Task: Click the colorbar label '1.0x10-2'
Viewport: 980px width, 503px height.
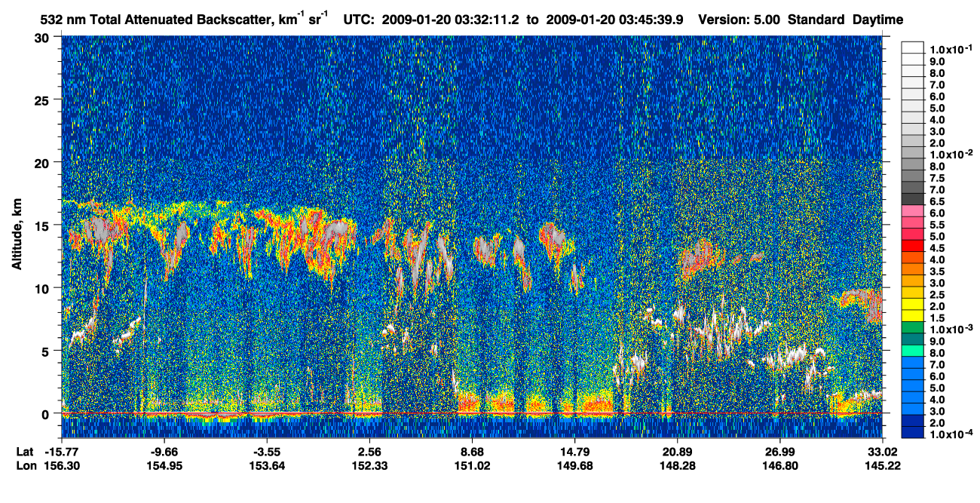Action: pyautogui.click(x=950, y=154)
